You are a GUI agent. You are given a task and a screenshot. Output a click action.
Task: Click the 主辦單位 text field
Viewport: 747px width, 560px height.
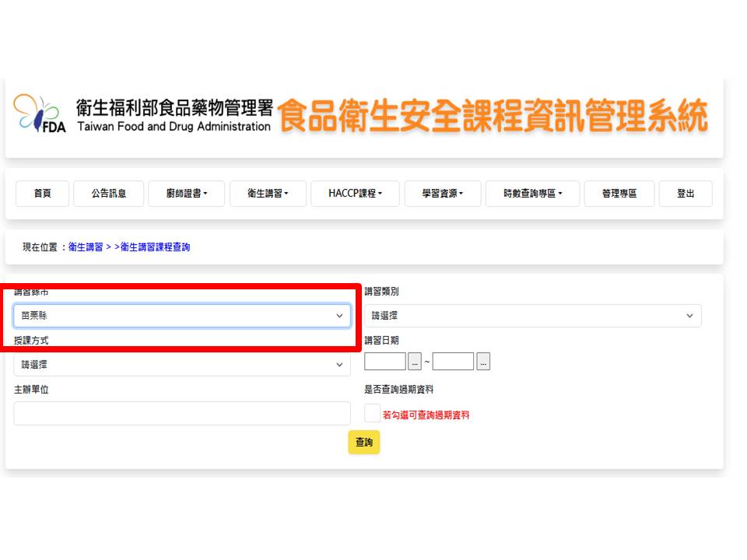(x=182, y=413)
